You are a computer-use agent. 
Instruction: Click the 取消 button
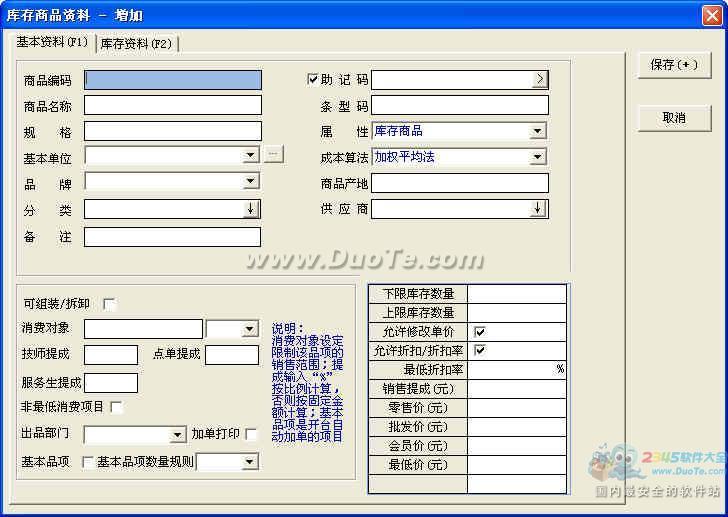[x=674, y=118]
